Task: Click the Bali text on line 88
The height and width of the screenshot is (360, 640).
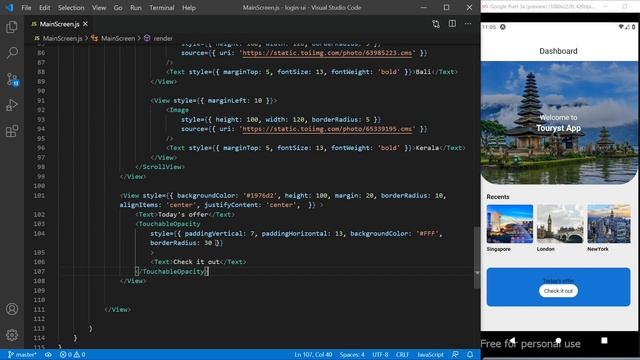Action: point(423,72)
